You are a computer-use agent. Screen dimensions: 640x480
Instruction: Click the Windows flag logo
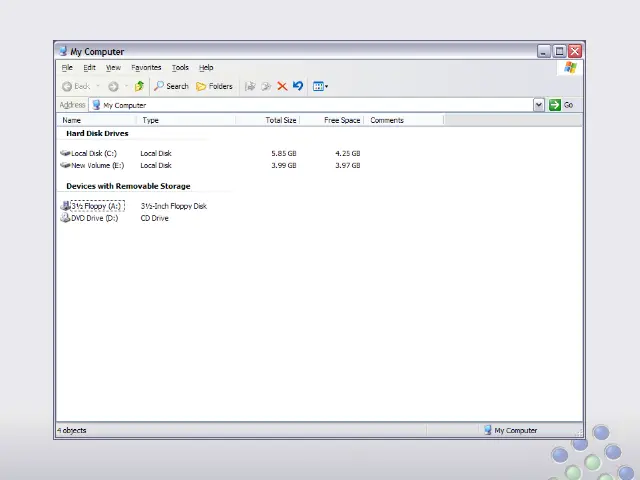(x=570, y=67)
